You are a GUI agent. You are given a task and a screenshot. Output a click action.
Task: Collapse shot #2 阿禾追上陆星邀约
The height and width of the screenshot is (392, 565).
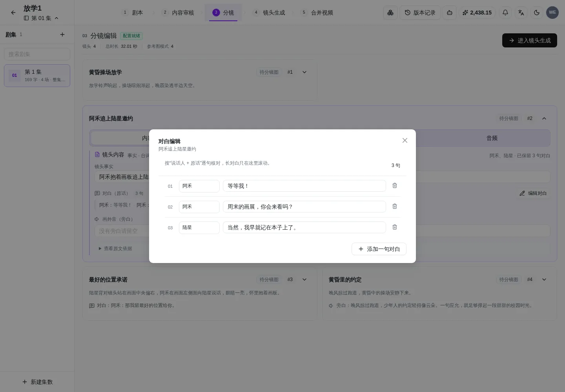[544, 118]
